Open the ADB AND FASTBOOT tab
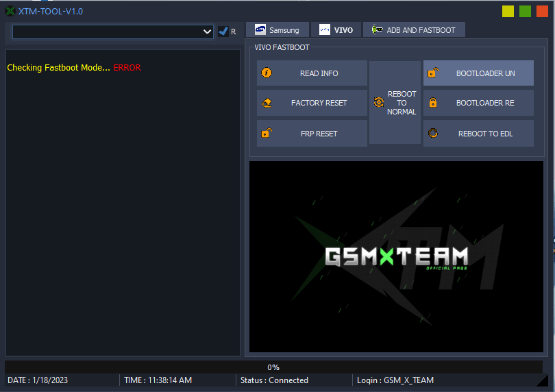 coord(413,30)
